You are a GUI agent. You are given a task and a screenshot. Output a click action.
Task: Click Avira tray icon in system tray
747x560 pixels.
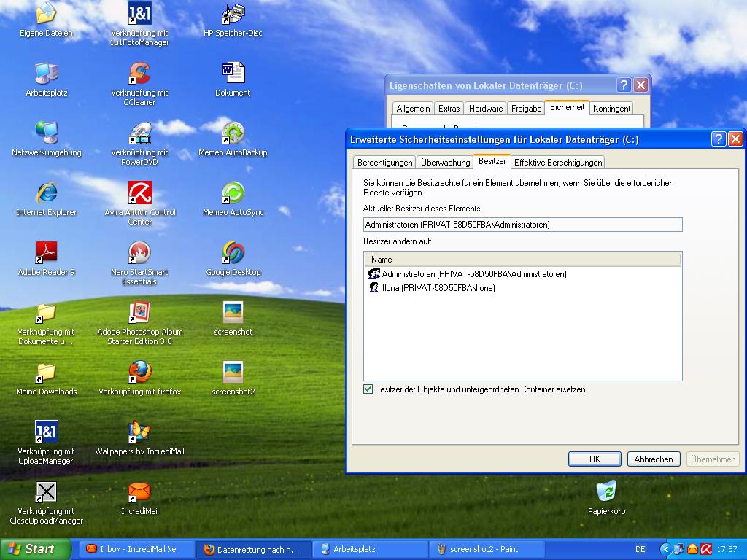706,549
